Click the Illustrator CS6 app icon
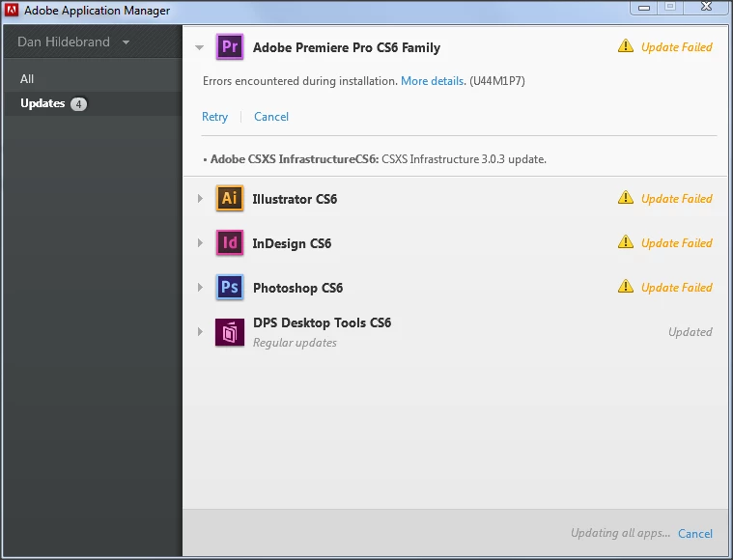This screenshot has height=560, width=733. [230, 198]
